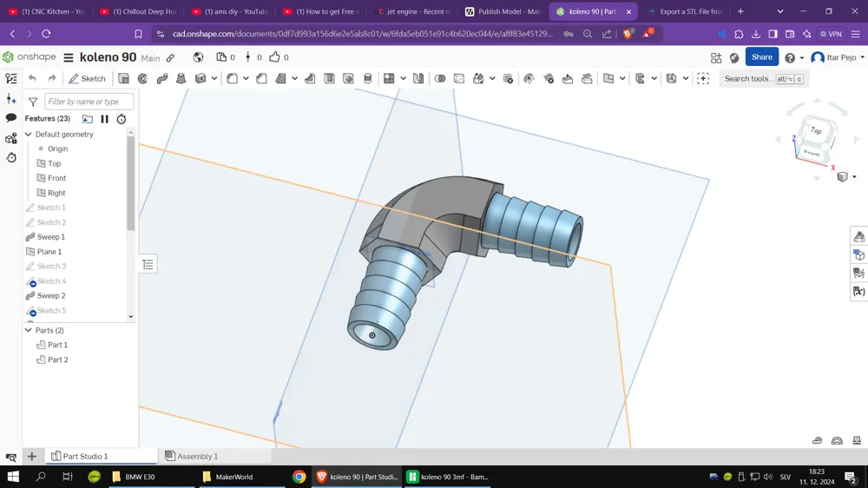Click the feature list scrollbar
868x488 pixels.
coord(131,183)
